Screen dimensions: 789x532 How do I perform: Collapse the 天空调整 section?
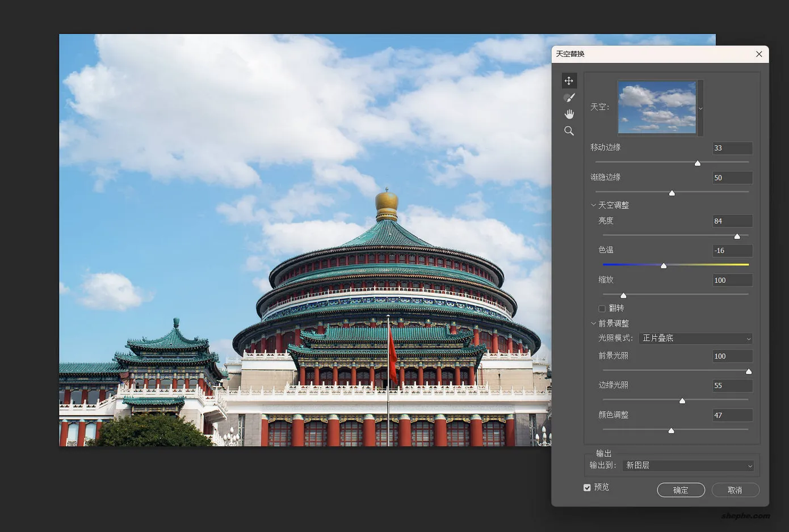pyautogui.click(x=593, y=205)
